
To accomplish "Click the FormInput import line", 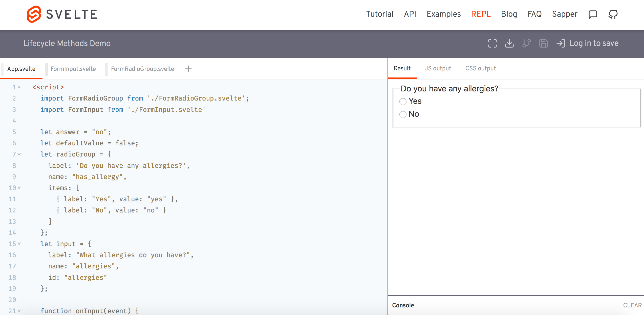I will (123, 110).
